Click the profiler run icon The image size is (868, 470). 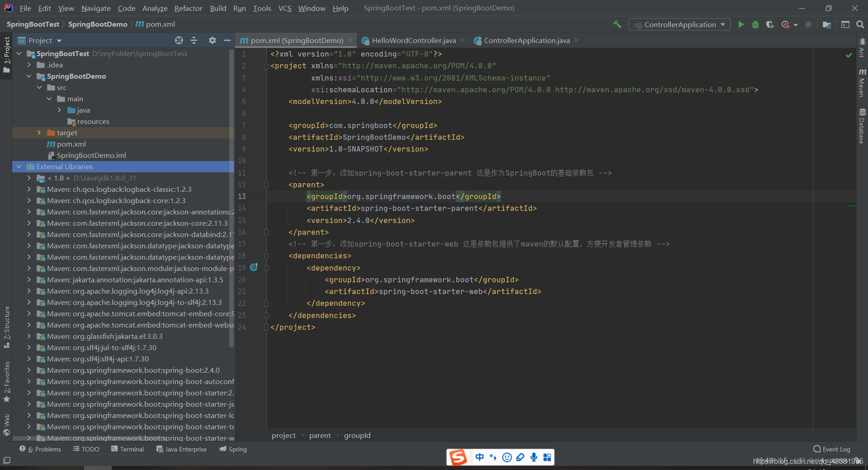(786, 24)
